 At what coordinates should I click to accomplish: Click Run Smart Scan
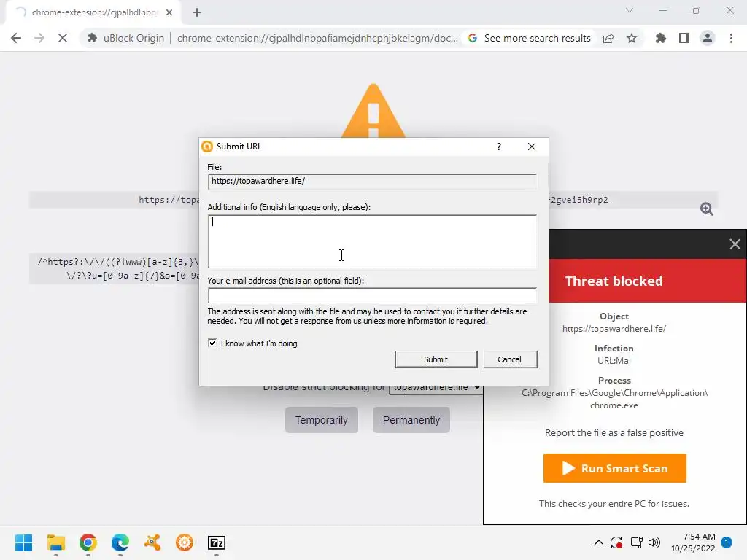click(614, 468)
